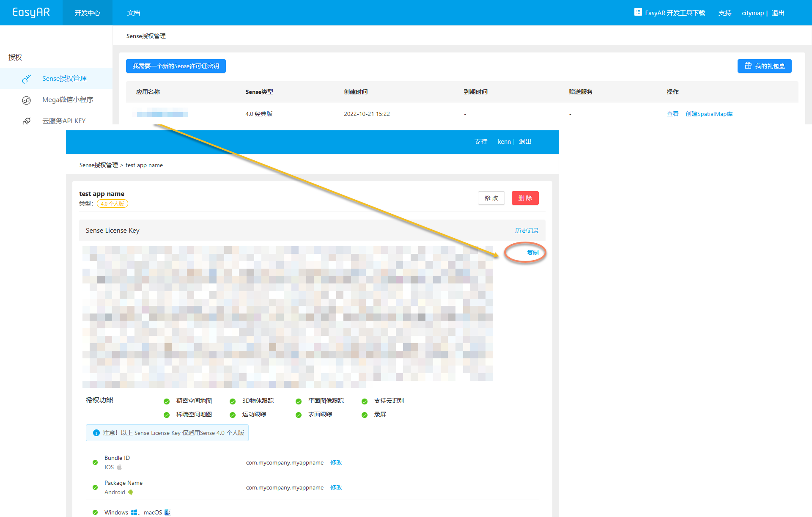Click Sense授权管理 breadcrumb link

tap(99, 165)
